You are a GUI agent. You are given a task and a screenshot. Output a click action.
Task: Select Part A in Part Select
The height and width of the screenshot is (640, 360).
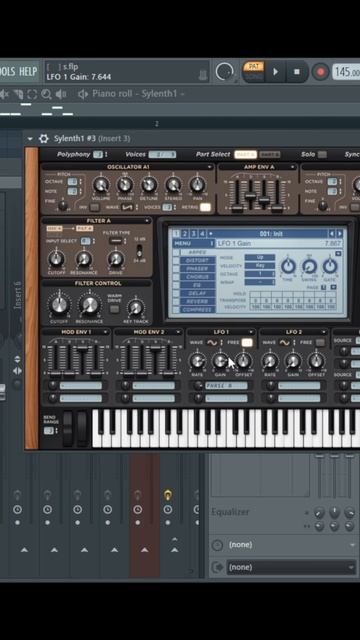pyautogui.click(x=245, y=154)
